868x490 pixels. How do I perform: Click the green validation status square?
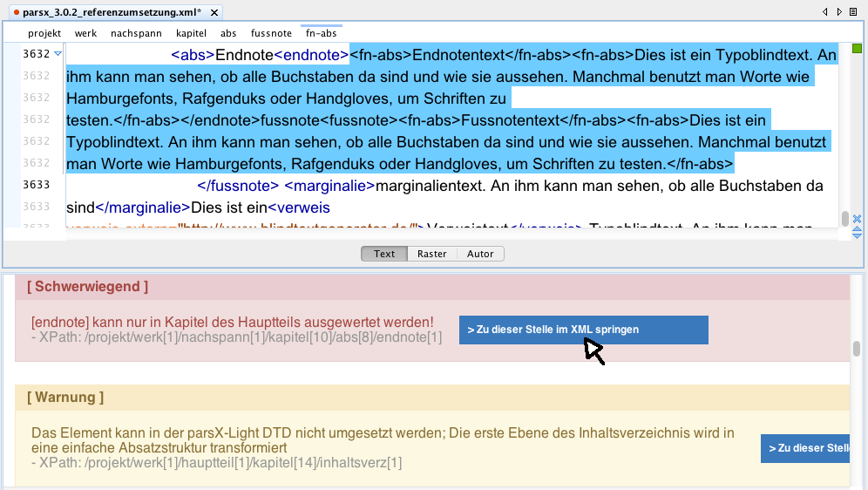pyautogui.click(x=857, y=49)
